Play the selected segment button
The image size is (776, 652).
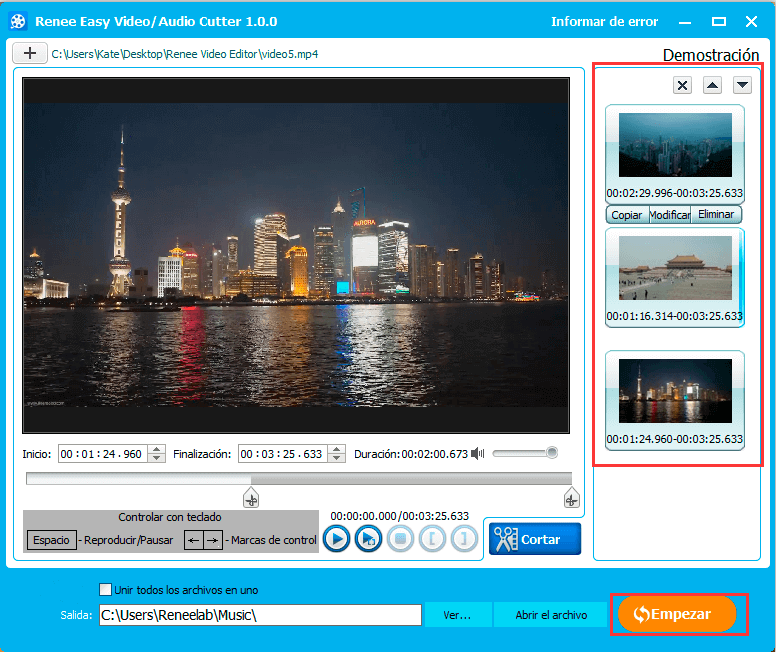coord(368,539)
